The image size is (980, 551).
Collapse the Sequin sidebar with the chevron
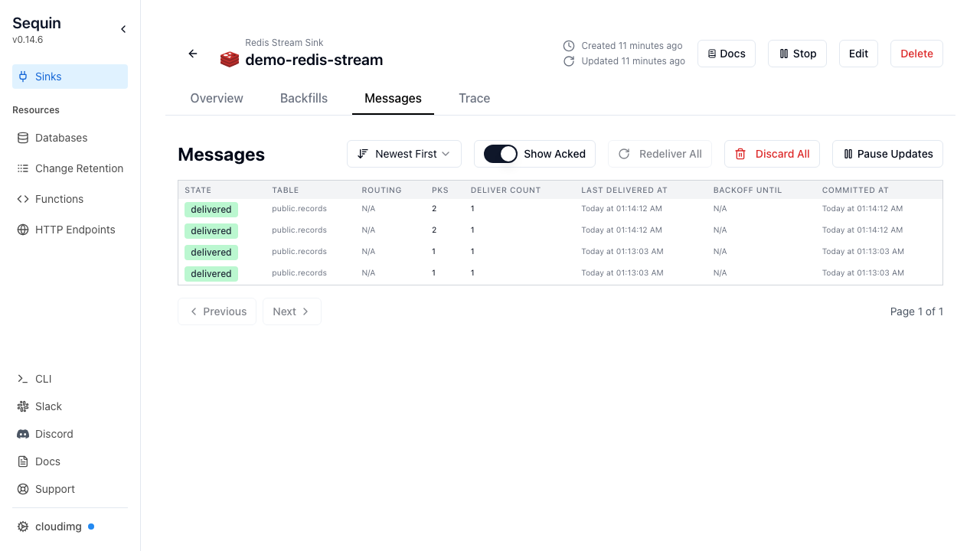pos(123,29)
